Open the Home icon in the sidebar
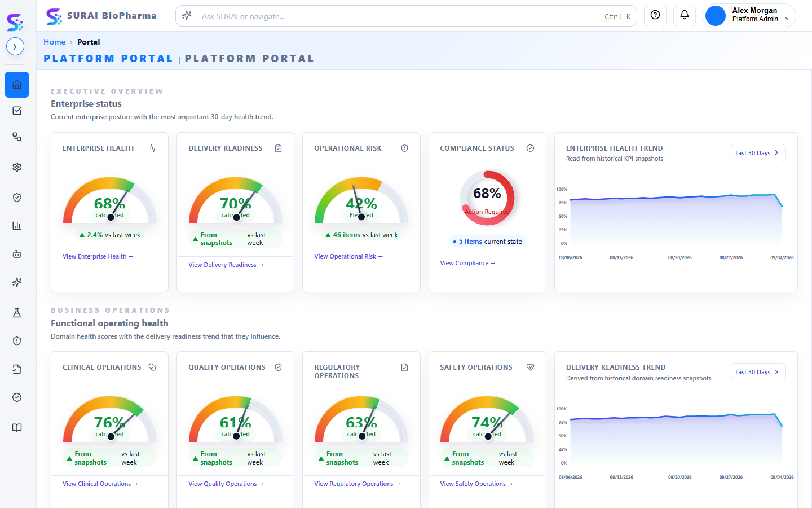 [17, 85]
